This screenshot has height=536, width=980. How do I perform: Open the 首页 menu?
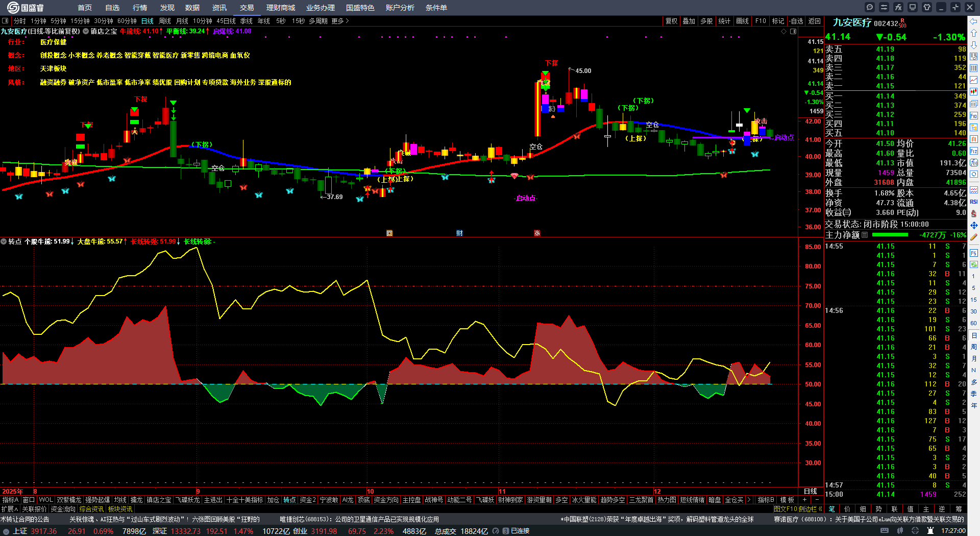(85, 8)
